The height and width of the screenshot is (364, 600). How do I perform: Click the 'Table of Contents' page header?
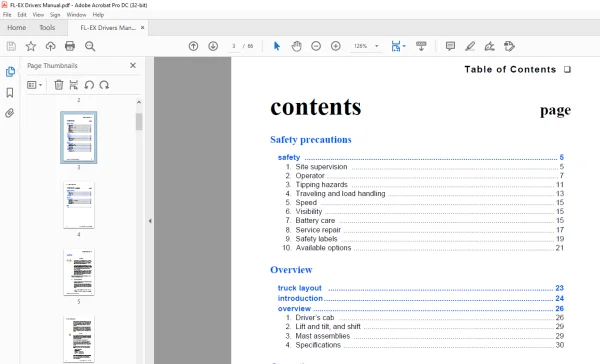click(510, 69)
